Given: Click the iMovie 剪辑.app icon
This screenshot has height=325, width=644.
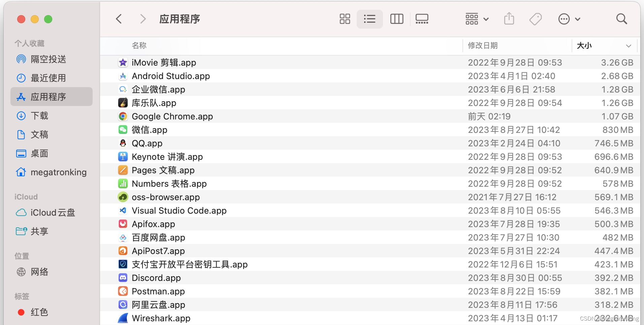Looking at the screenshot, I should (x=123, y=63).
